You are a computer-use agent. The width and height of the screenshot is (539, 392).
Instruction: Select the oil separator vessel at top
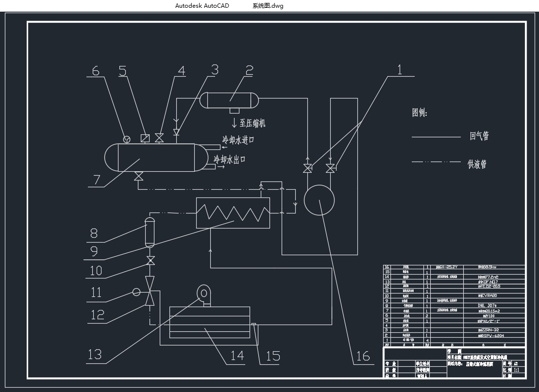(x=230, y=100)
